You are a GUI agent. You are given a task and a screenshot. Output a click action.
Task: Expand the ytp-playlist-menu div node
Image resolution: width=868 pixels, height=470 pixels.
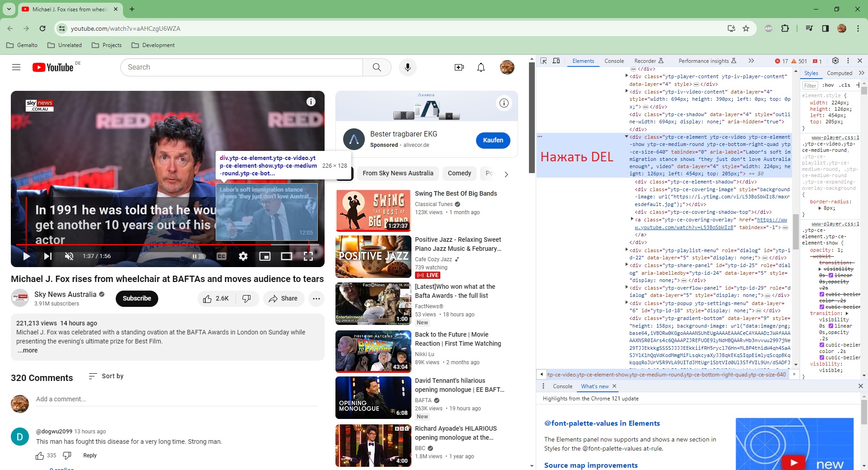tap(627, 250)
